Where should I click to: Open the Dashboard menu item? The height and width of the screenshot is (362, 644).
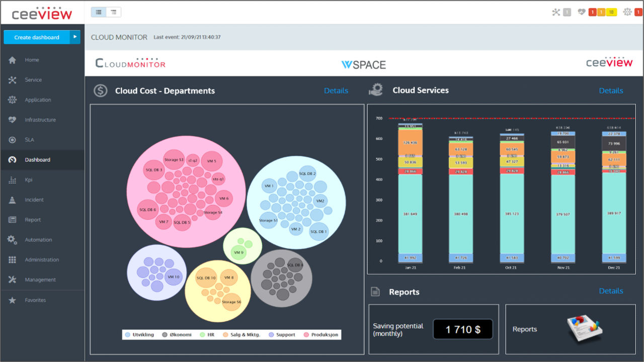click(x=42, y=160)
